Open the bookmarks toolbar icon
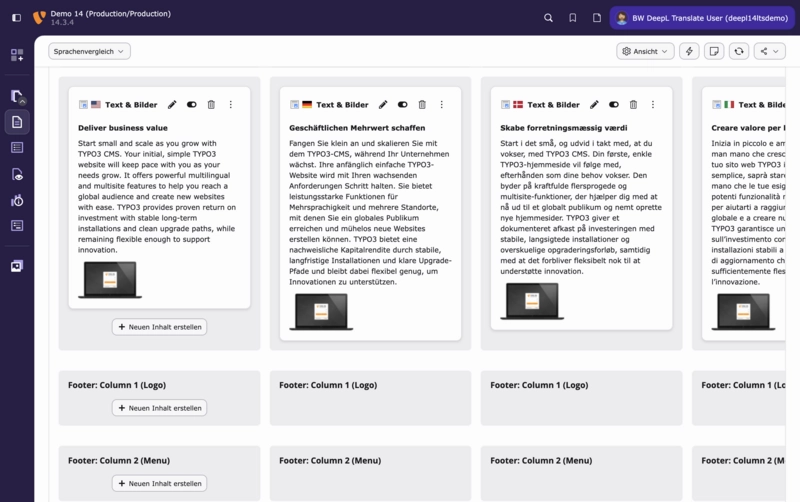Viewport: 800px width, 502px height. click(x=573, y=18)
